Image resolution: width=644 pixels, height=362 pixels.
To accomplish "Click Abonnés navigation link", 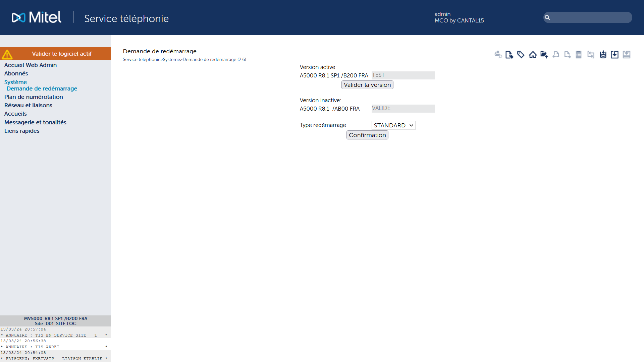I will tap(16, 73).
